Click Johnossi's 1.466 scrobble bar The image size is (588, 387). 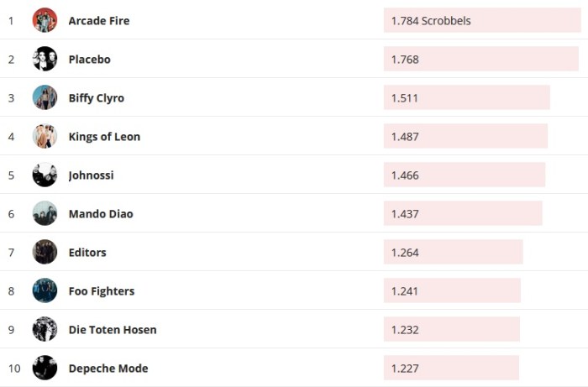click(465, 175)
